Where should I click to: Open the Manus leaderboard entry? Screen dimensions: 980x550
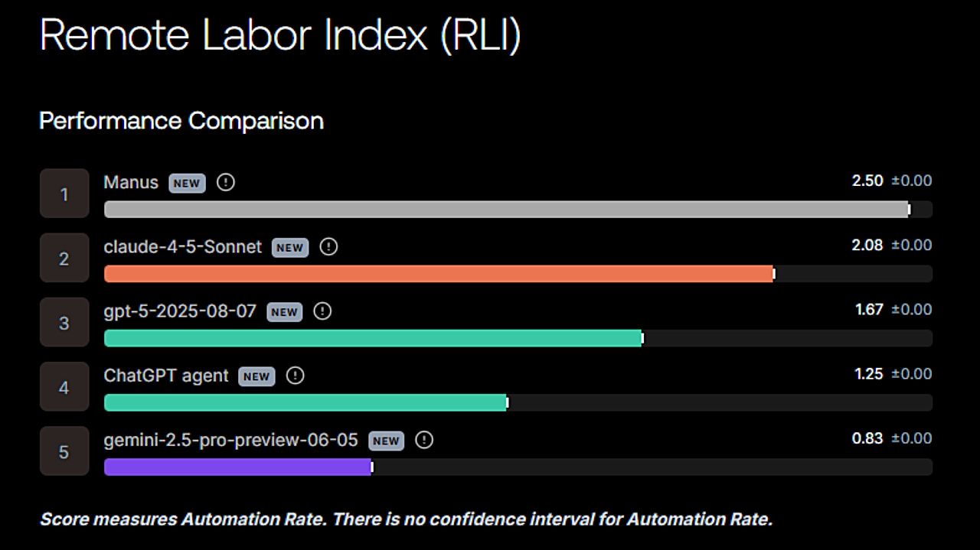[x=130, y=182]
